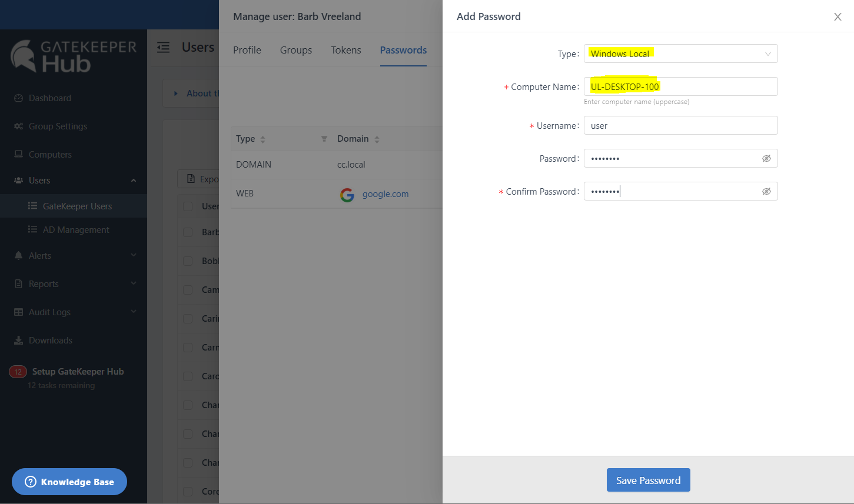Click the Google logo icon
This screenshot has height=504, width=854.
pos(347,195)
